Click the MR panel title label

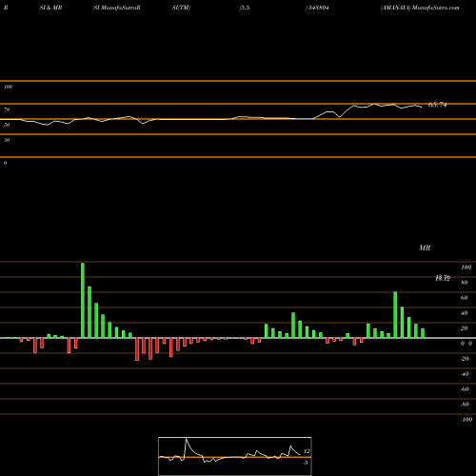(425, 248)
